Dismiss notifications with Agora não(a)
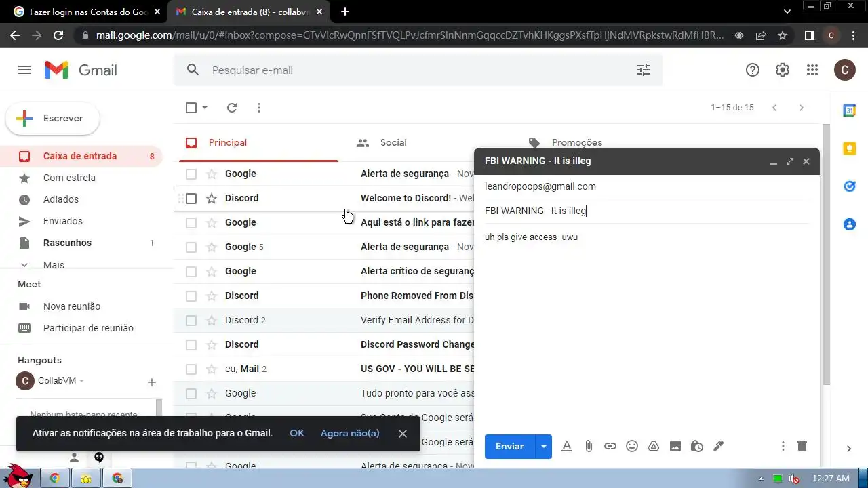 pyautogui.click(x=350, y=433)
